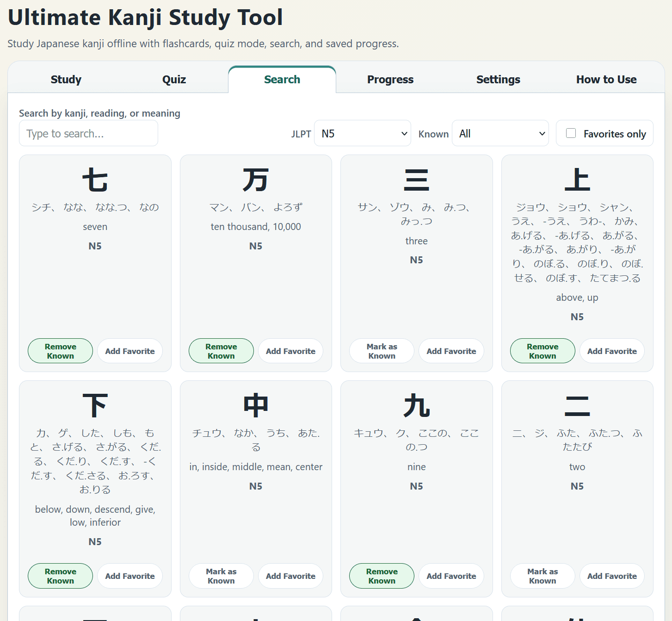Remove Known status from kanji 七 (seven)

coord(60,351)
